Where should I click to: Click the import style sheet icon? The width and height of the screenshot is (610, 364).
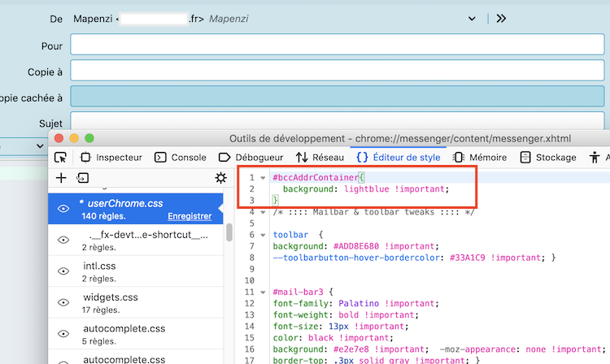(82, 178)
